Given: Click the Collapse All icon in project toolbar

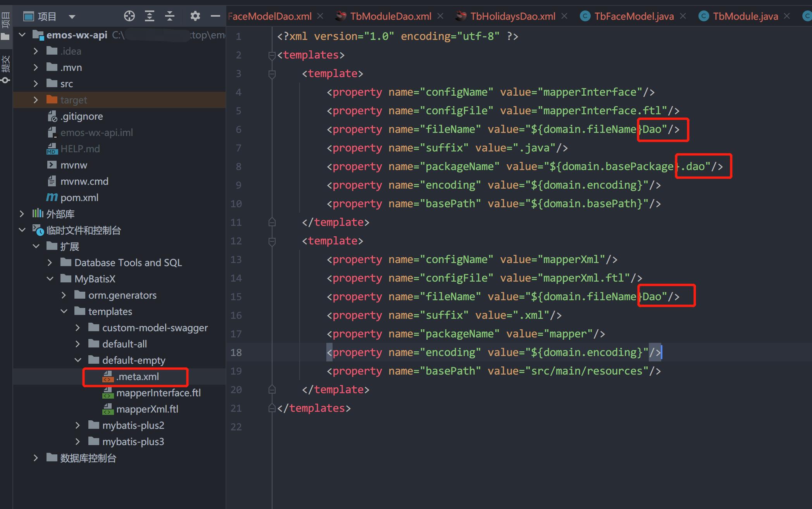Looking at the screenshot, I should (x=170, y=16).
